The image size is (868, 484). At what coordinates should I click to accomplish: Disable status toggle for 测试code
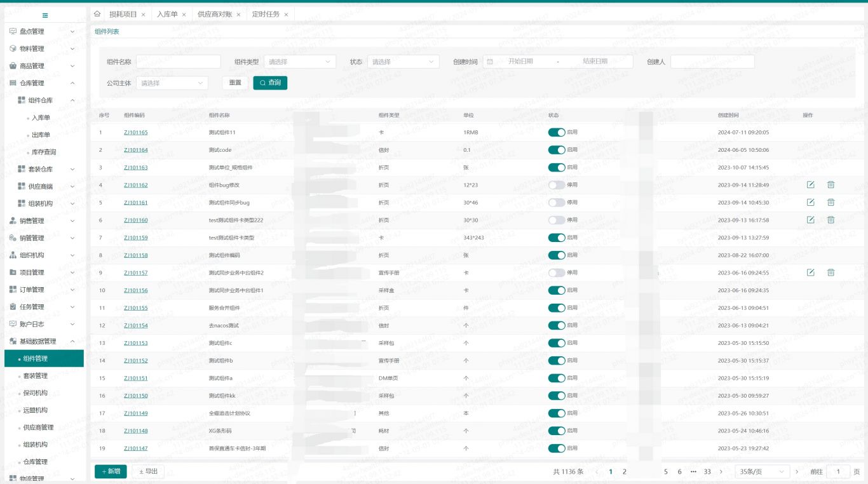tap(557, 150)
